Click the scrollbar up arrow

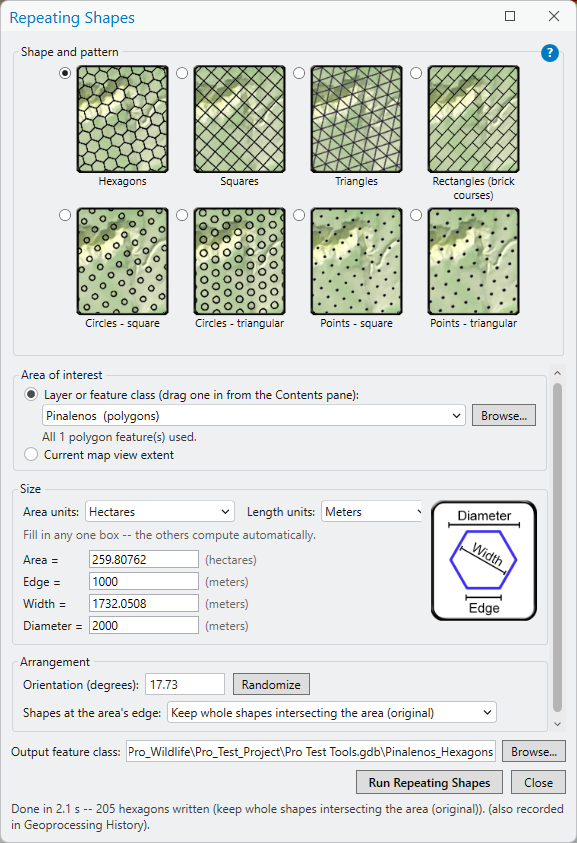(x=557, y=373)
